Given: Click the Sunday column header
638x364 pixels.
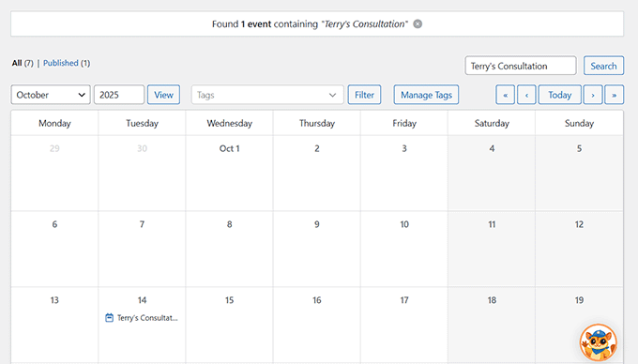Looking at the screenshot, I should (x=579, y=123).
